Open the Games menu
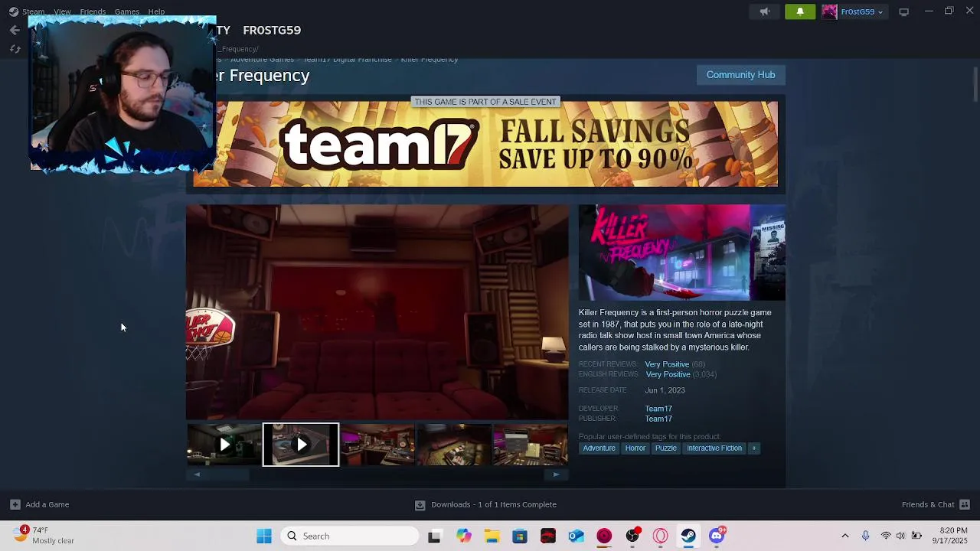Viewport: 980px width, 551px height. (x=126, y=11)
